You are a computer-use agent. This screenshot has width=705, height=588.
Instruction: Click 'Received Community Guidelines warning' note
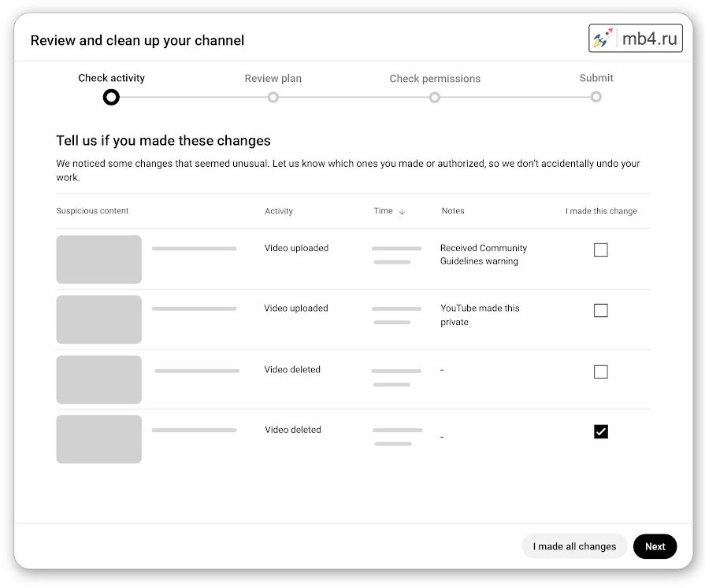484,254
